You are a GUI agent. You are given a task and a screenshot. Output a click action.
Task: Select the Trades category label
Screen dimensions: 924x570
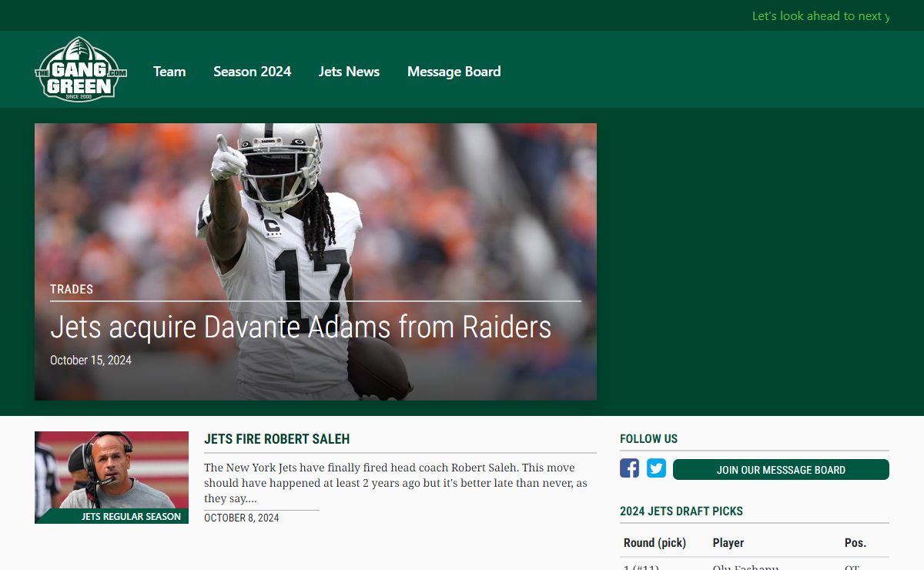pos(72,290)
